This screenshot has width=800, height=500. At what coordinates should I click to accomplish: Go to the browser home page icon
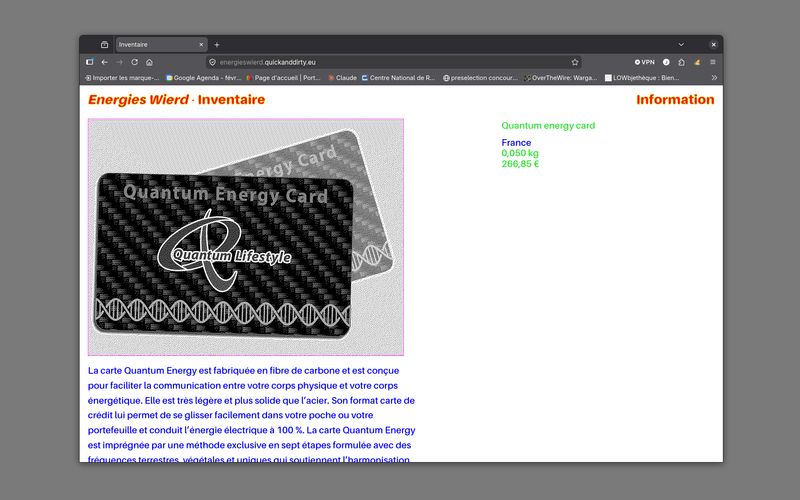pos(149,62)
